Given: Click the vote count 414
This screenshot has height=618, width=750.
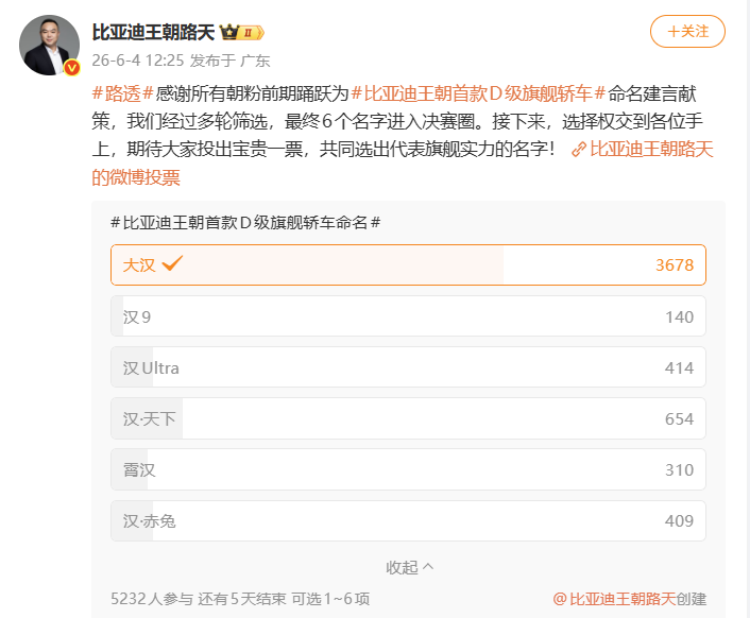Looking at the screenshot, I should point(679,368).
